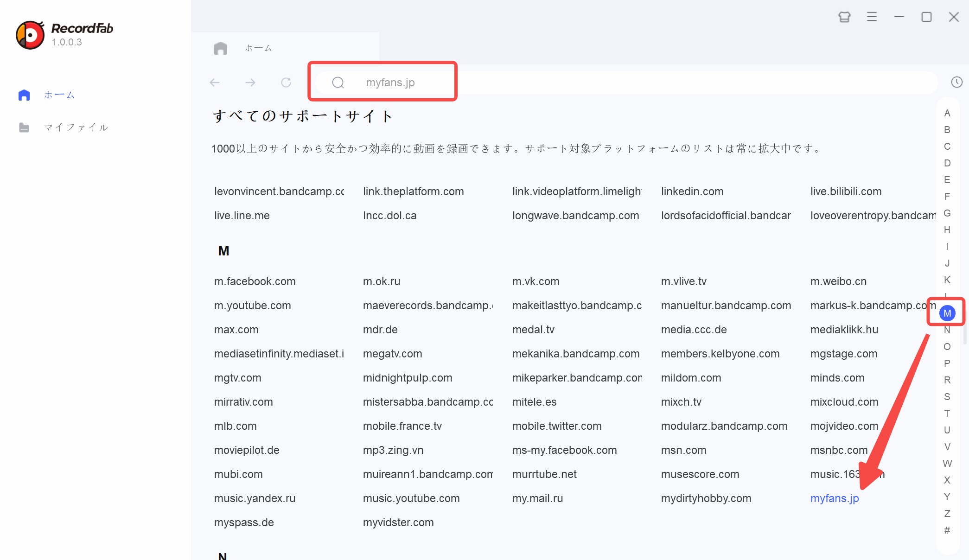Jump to letter N in index
Image resolution: width=969 pixels, height=560 pixels.
point(947,330)
